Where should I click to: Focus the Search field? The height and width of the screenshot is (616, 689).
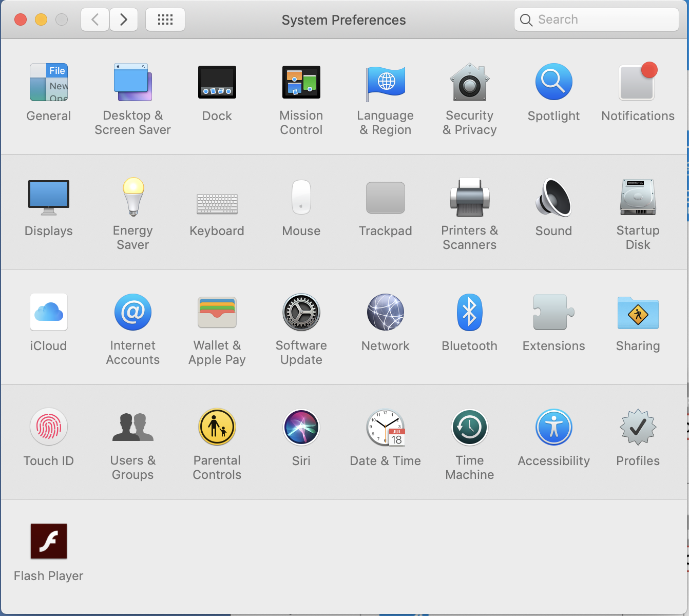(x=597, y=20)
